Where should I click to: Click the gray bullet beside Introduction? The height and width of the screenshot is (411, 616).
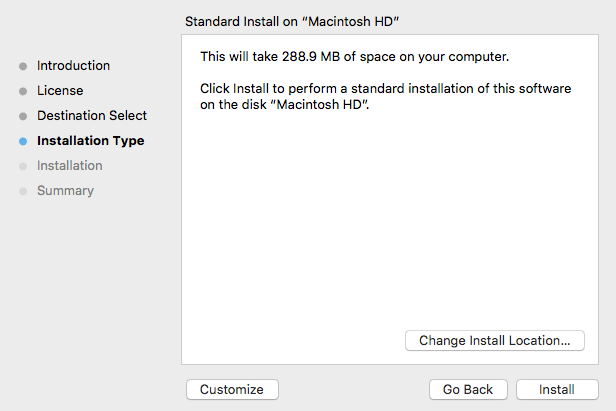(x=23, y=67)
